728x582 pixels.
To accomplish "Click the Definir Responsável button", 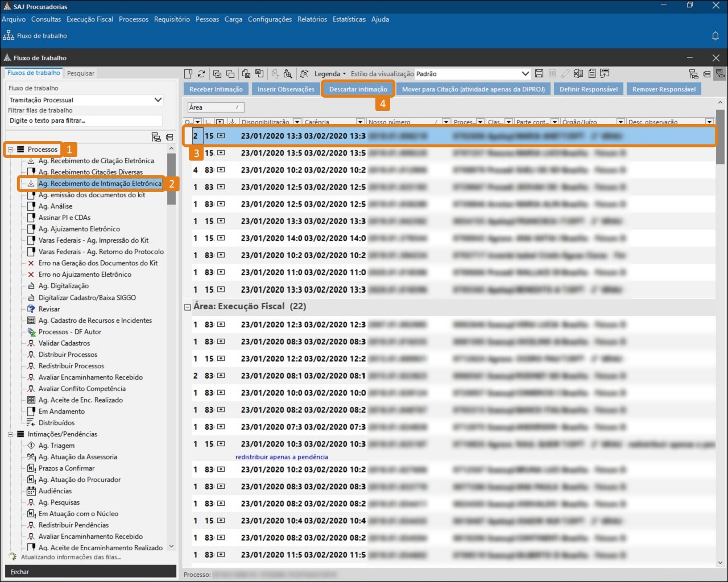I will coord(588,89).
